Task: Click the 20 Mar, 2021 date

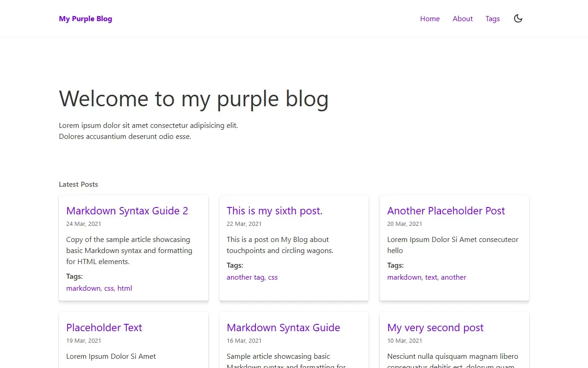Action: [405, 224]
